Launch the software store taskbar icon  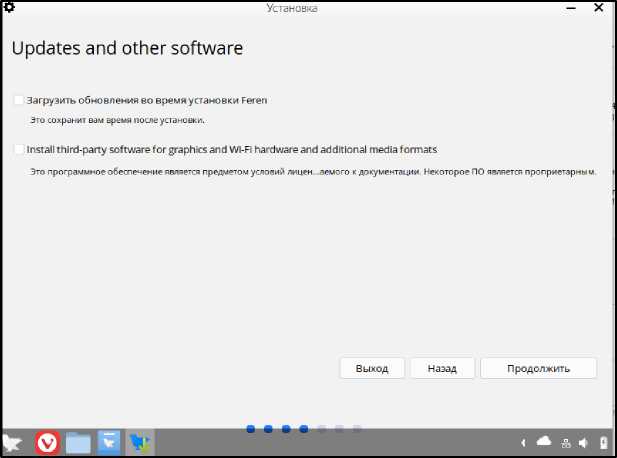coord(109,443)
